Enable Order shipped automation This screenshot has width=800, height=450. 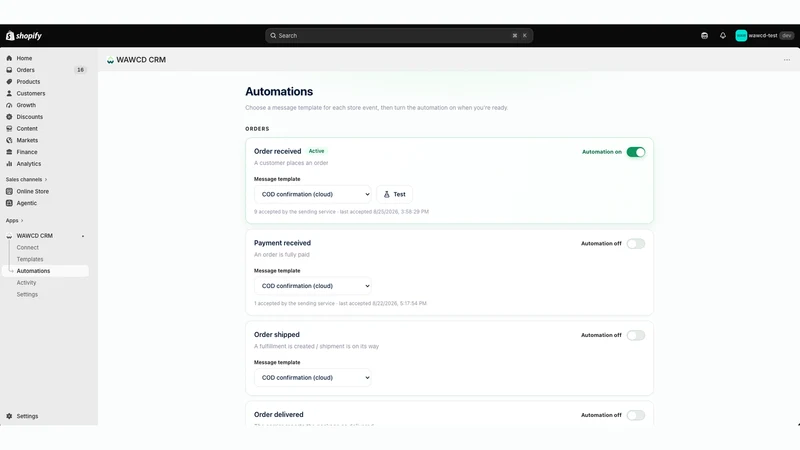pyautogui.click(x=636, y=335)
